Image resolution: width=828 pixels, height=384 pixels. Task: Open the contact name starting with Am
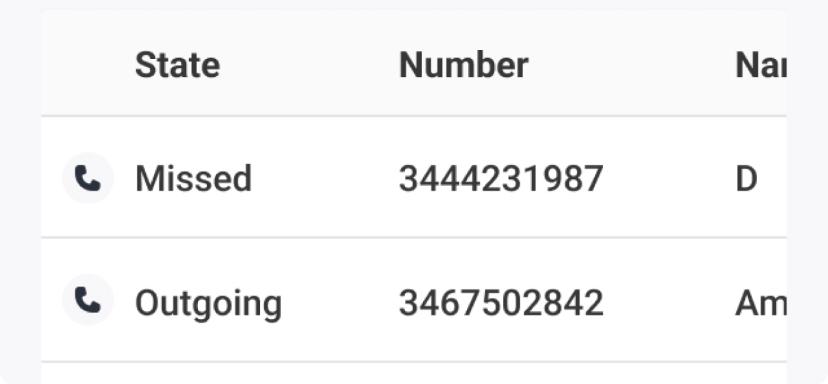pos(761,303)
